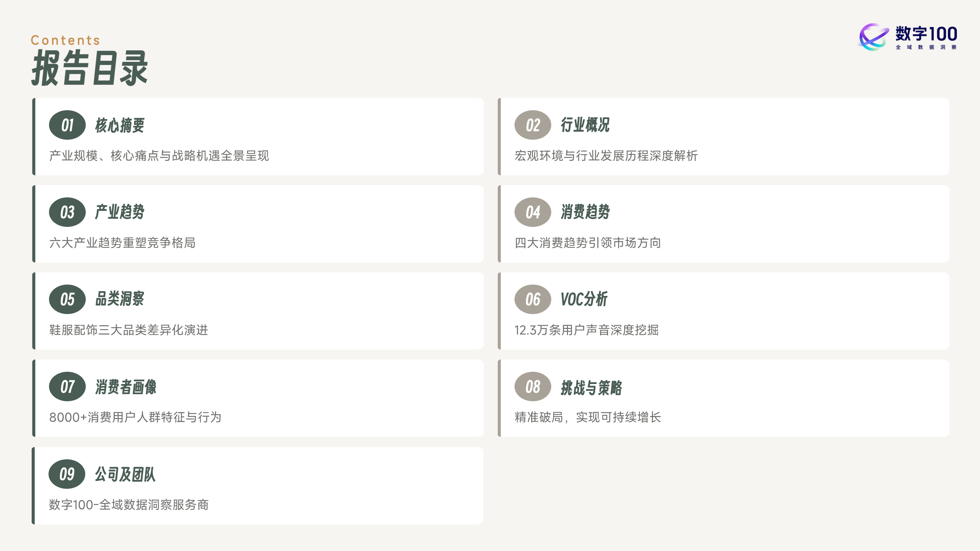Click the 03 circular badge

[x=67, y=212]
